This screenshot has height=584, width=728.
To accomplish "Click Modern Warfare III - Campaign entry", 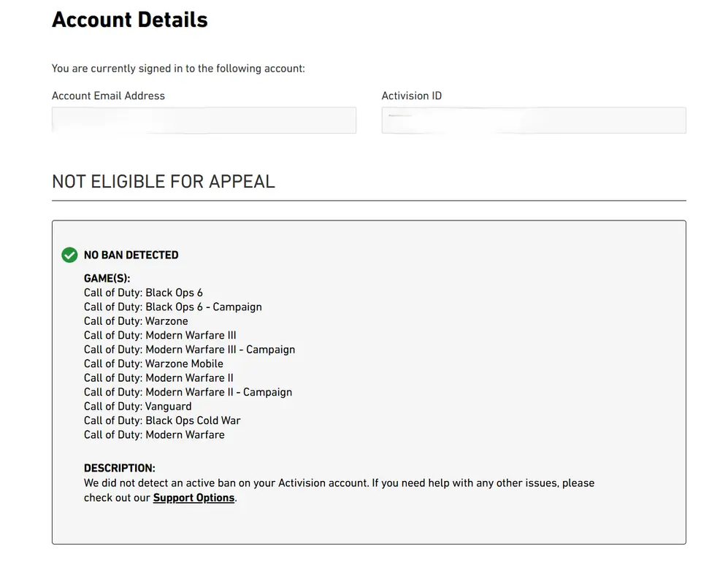I will [189, 350].
